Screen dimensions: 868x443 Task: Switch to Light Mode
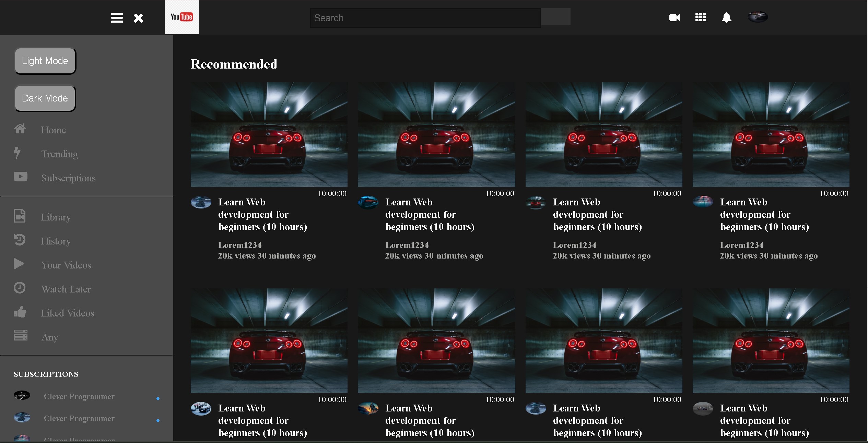(45, 61)
